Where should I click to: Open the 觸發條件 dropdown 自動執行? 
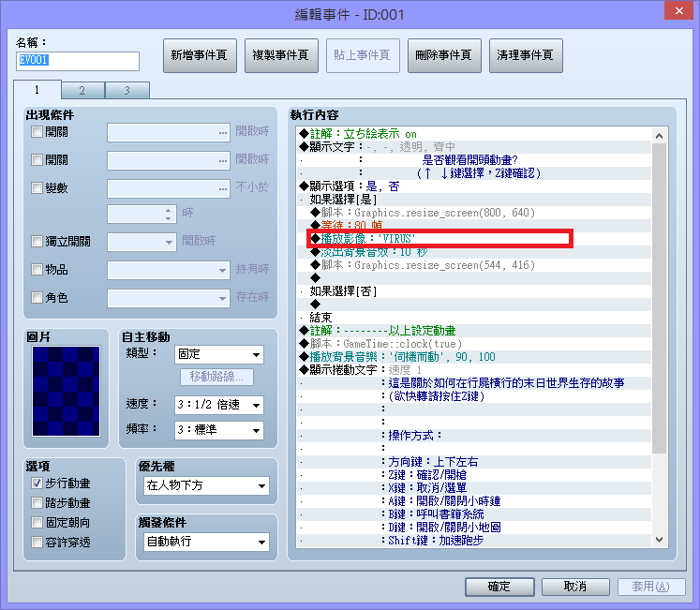click(x=207, y=542)
